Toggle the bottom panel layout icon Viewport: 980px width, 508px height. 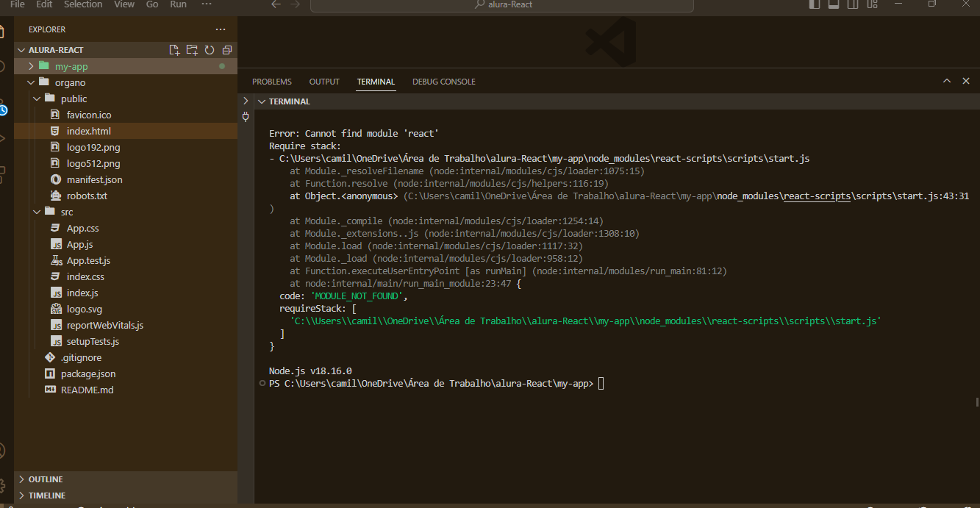834,4
